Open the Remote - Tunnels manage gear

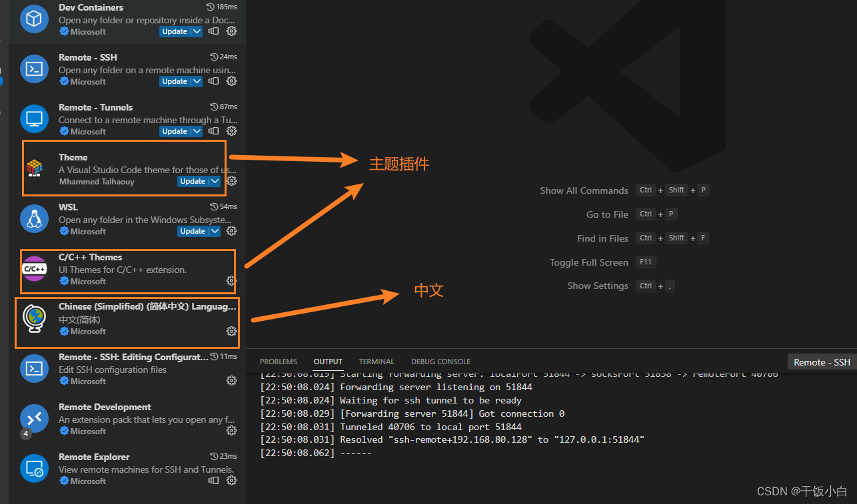coord(231,131)
